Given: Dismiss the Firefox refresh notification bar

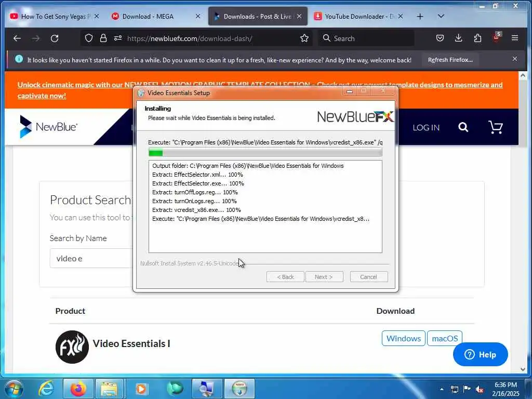Looking at the screenshot, I should pyautogui.click(x=515, y=59).
